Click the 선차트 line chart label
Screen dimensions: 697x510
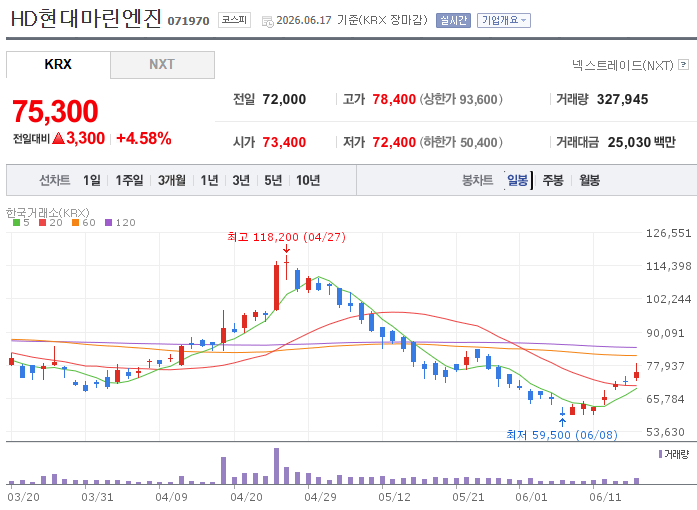coord(55,180)
